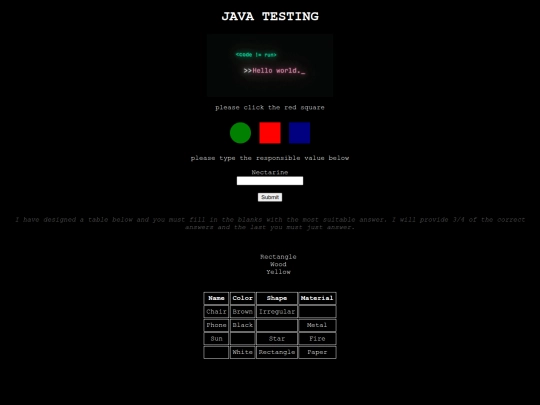The height and width of the screenshot is (405, 540).
Task: Pick the Rectangle answer option
Action: 278,257
